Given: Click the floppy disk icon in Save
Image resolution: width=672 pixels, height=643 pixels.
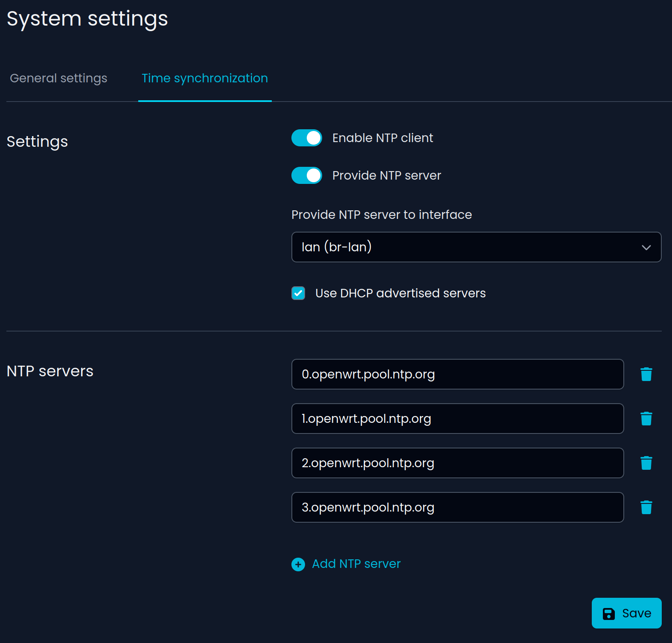Looking at the screenshot, I should pos(608,614).
